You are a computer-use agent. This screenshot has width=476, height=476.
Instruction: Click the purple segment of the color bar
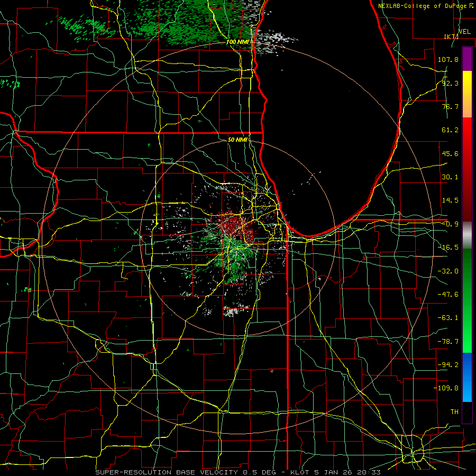point(467,59)
